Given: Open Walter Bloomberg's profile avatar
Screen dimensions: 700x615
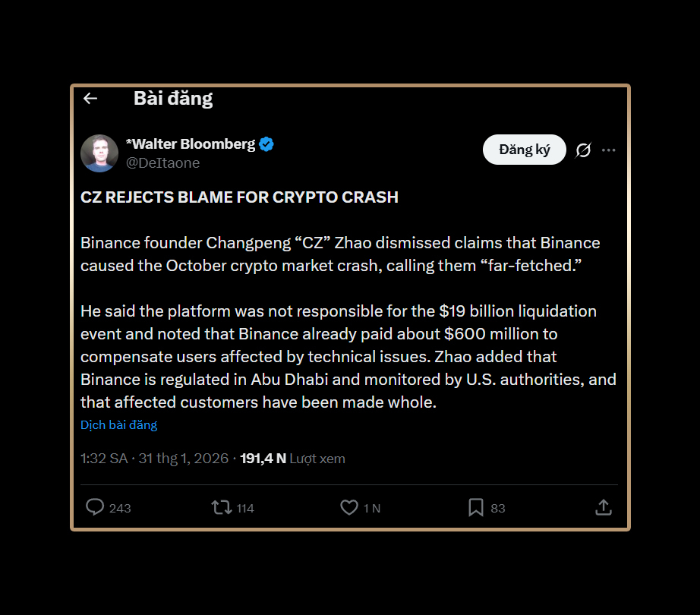Looking at the screenshot, I should pos(99,153).
